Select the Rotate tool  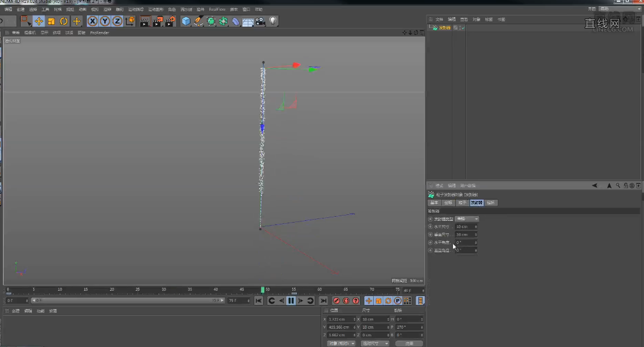pos(64,21)
